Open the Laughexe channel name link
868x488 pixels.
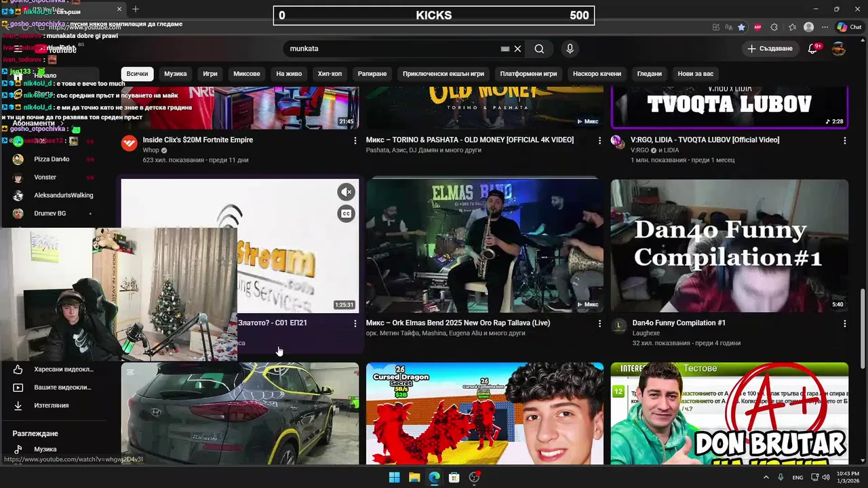(646, 333)
